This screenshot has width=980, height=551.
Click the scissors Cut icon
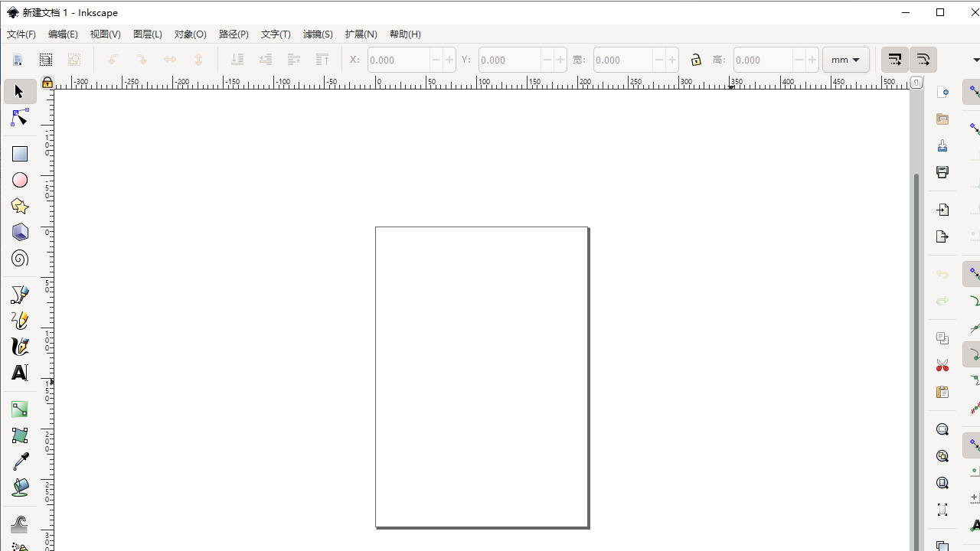pyautogui.click(x=942, y=365)
